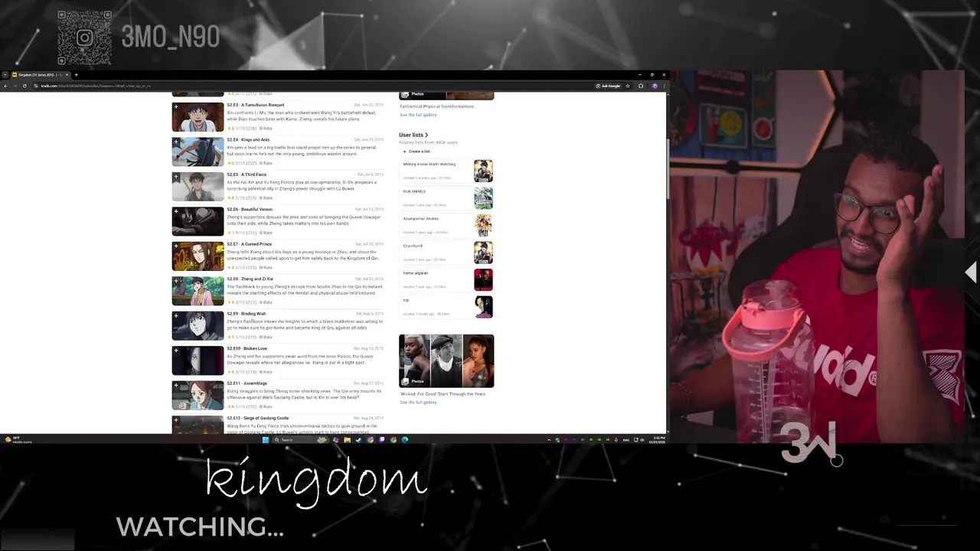980x551 pixels.
Task: Rate episode S2.E8 Zheng and Zi Xia
Action: coord(266,302)
